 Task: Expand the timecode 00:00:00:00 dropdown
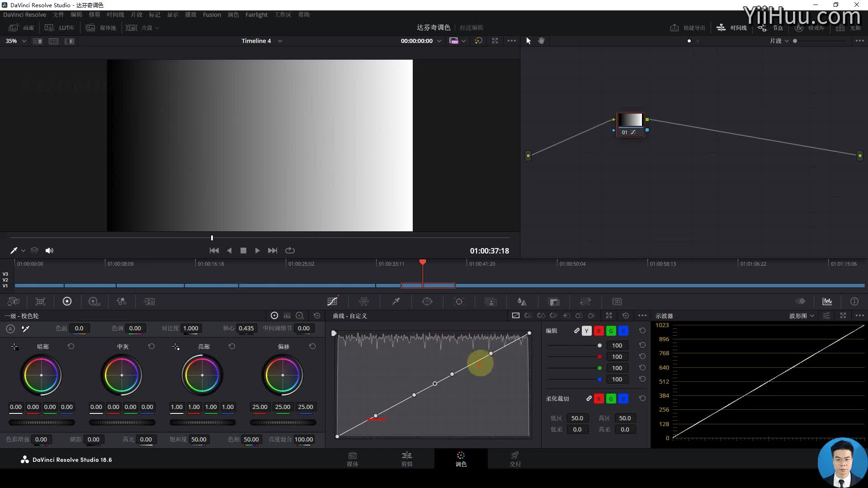(439, 41)
